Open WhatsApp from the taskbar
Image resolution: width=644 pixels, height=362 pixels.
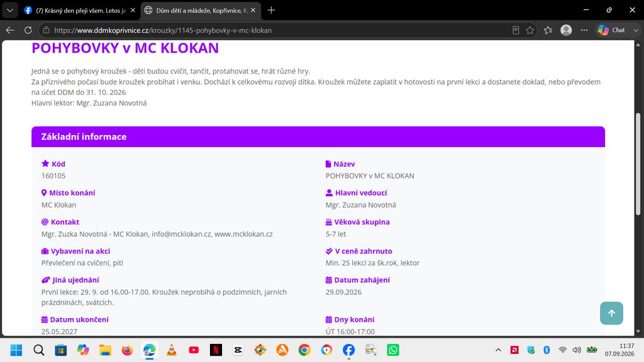[393, 350]
